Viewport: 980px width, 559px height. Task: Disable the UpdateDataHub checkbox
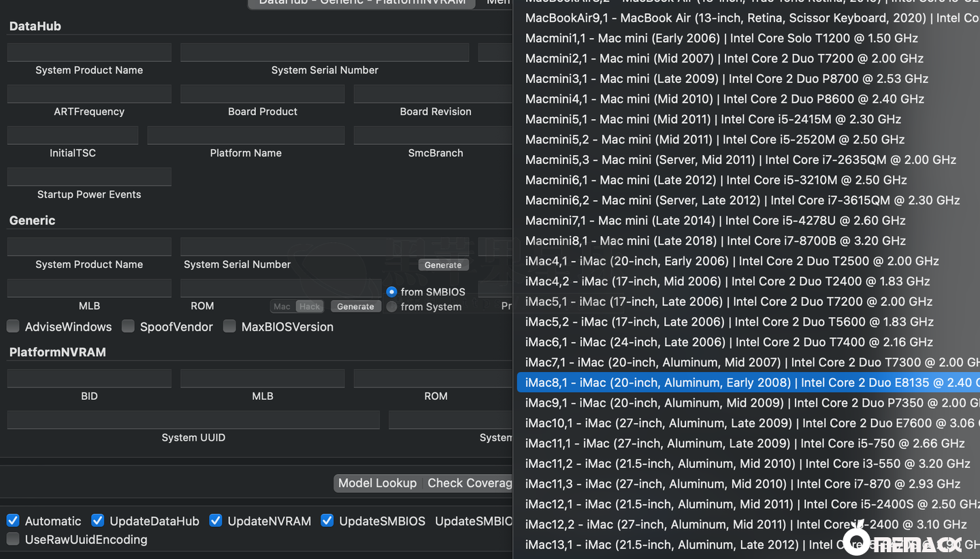pyautogui.click(x=98, y=521)
